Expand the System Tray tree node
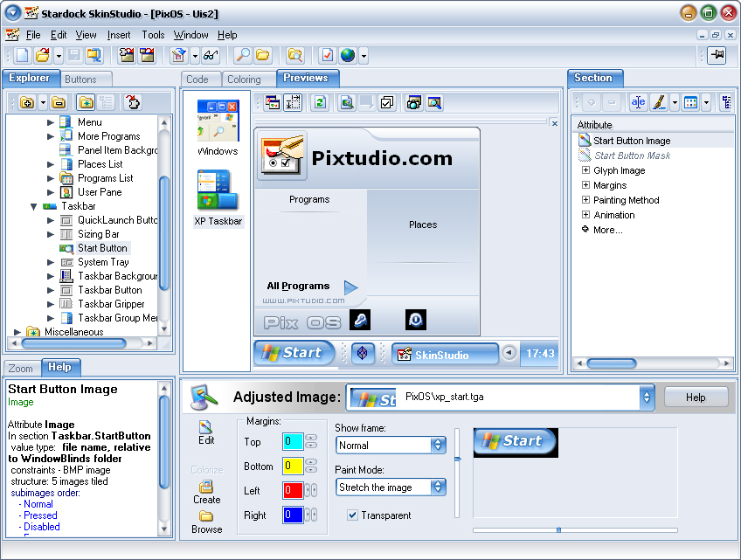 pyautogui.click(x=51, y=262)
